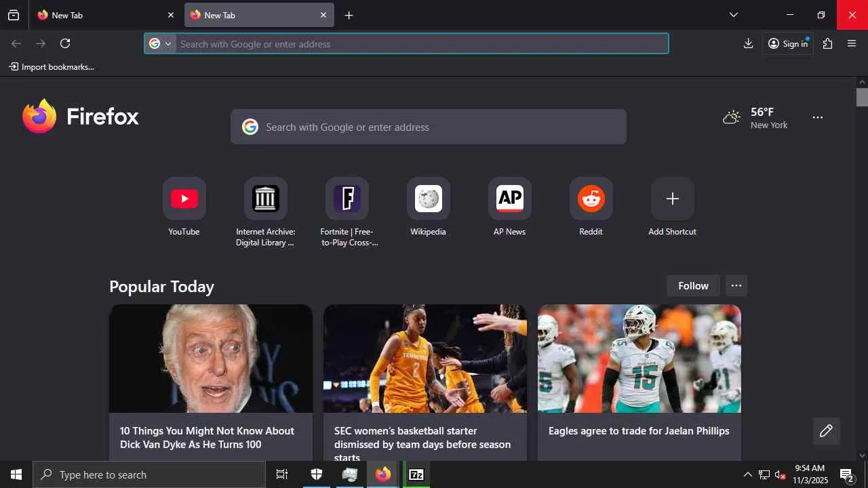Click the basketball player story image
The width and height of the screenshot is (868, 488).
click(x=425, y=359)
